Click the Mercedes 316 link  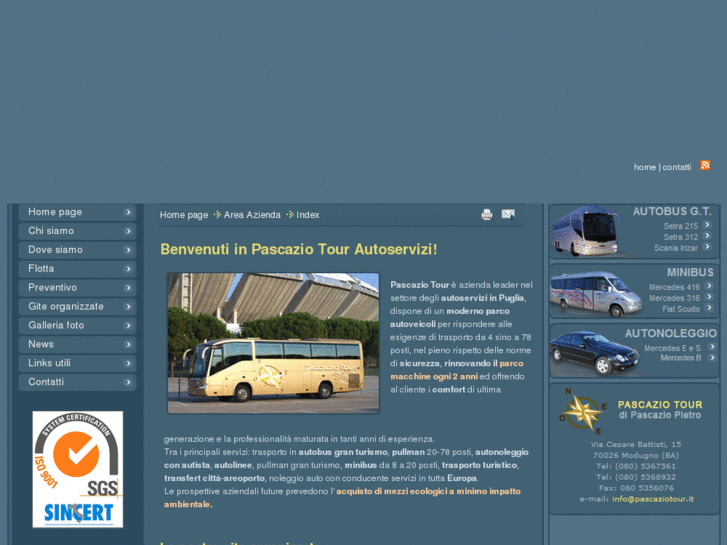point(674,298)
